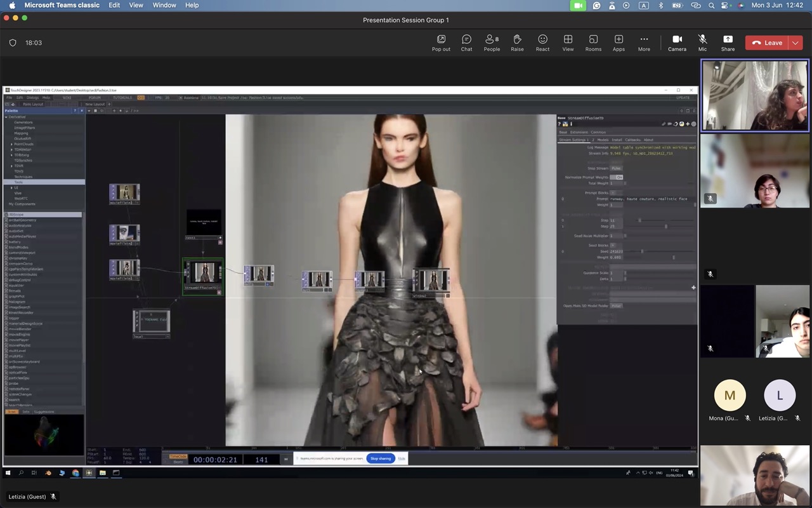Click the Seed value slider

[x=660, y=251]
